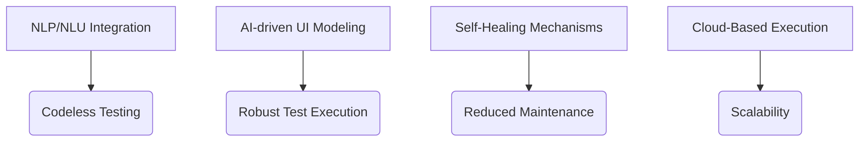
Task: Click the word "Integration" in the first box
Action: [120, 28]
